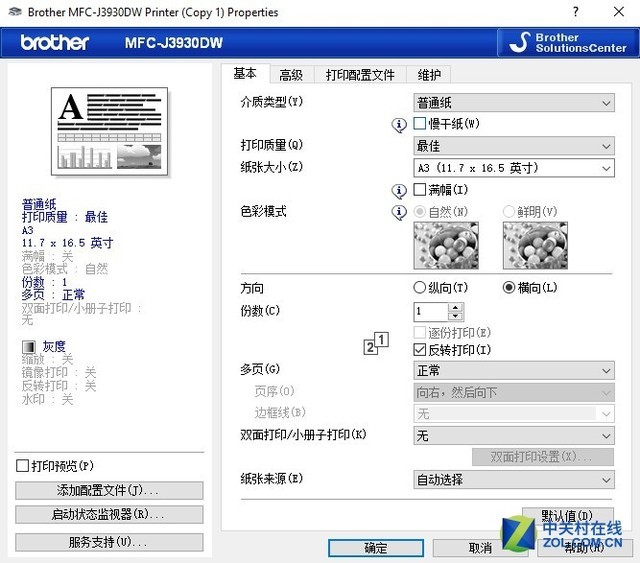Switch to the 打印配置文件 tab
The width and height of the screenshot is (640, 563).
coord(360,75)
